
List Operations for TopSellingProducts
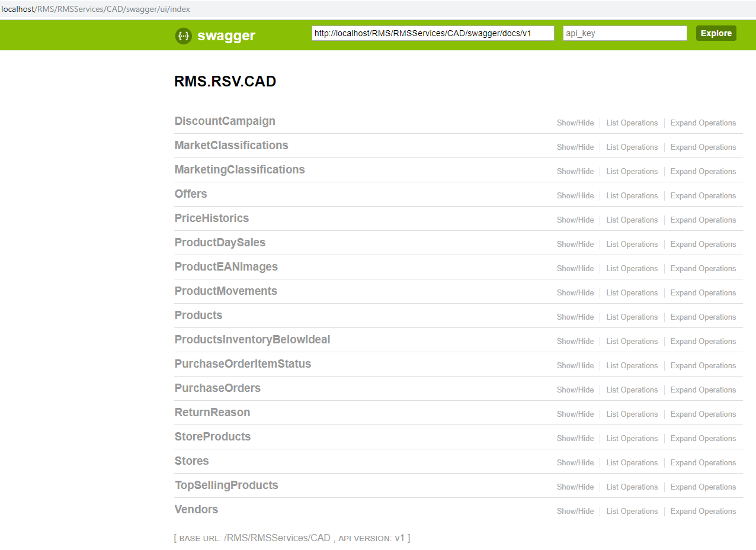pos(632,487)
